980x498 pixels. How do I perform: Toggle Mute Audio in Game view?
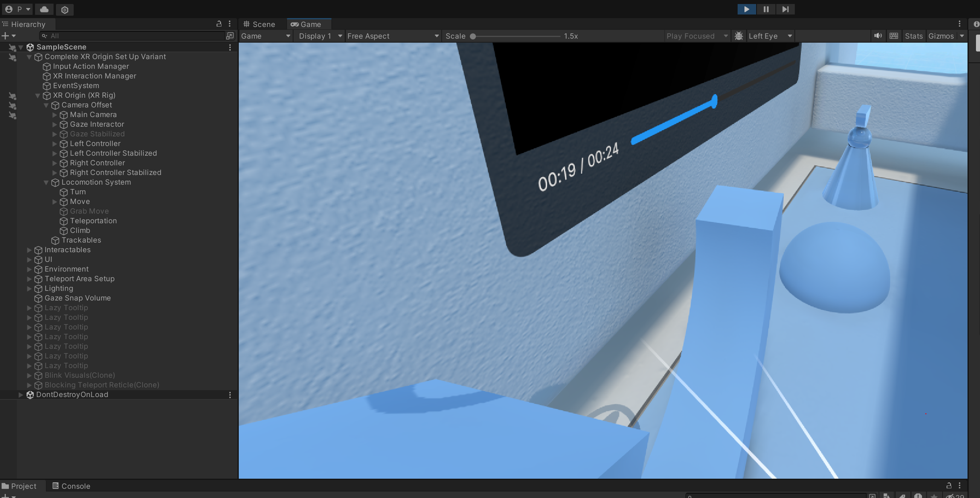pyautogui.click(x=878, y=36)
